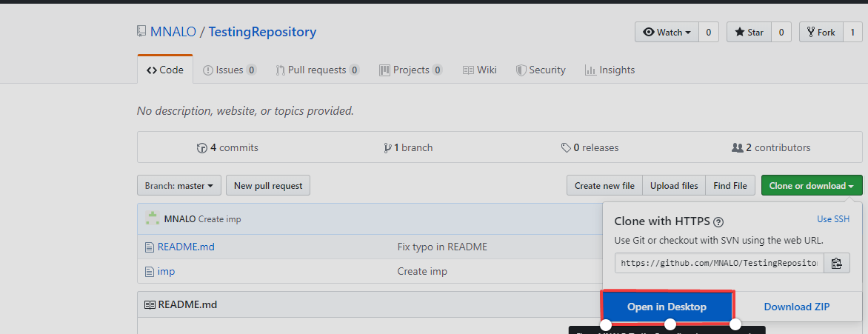Image resolution: width=868 pixels, height=334 pixels.
Task: Click the HTTPS clone URL field
Action: click(718, 263)
